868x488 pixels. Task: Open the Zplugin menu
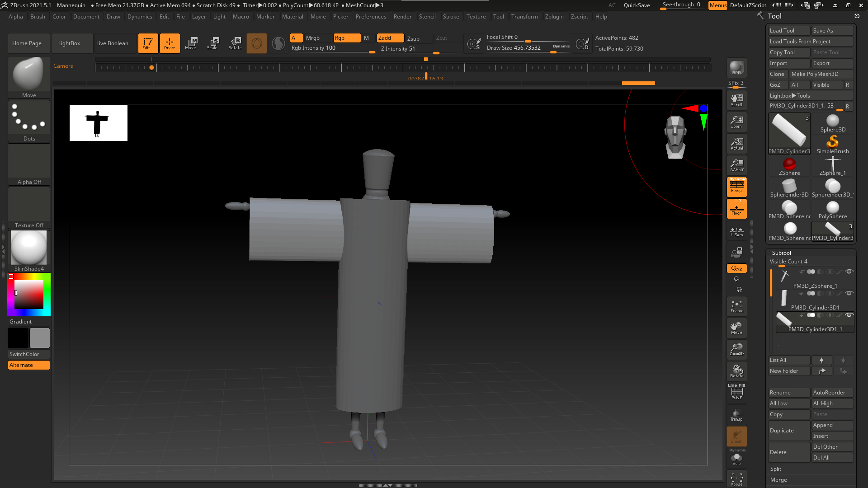pos(554,17)
